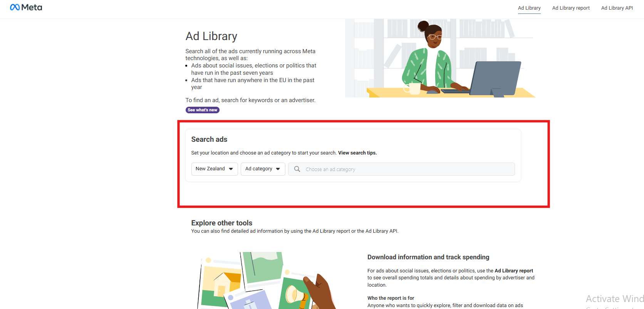644x309 pixels.
Task: Open the View search tips link
Action: tap(357, 153)
